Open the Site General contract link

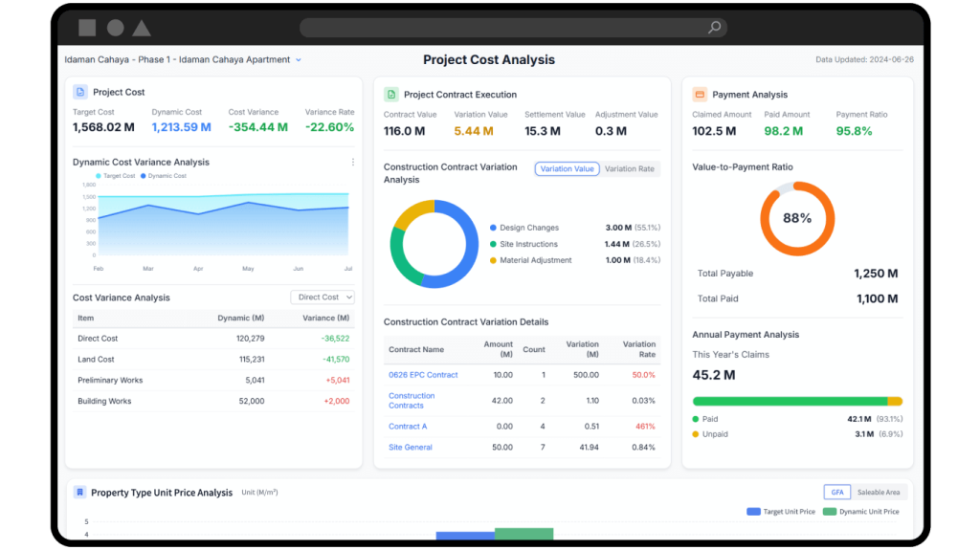[x=411, y=448]
